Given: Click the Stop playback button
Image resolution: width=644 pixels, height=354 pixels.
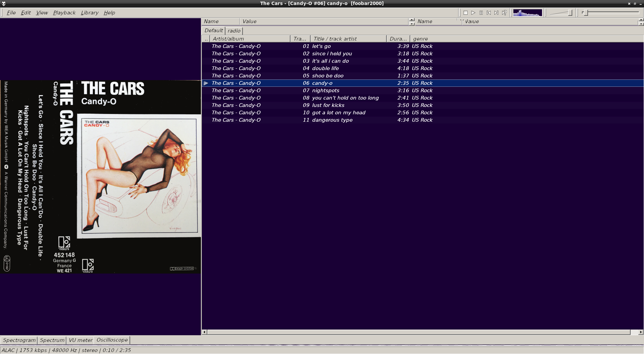Looking at the screenshot, I should tap(466, 13).
